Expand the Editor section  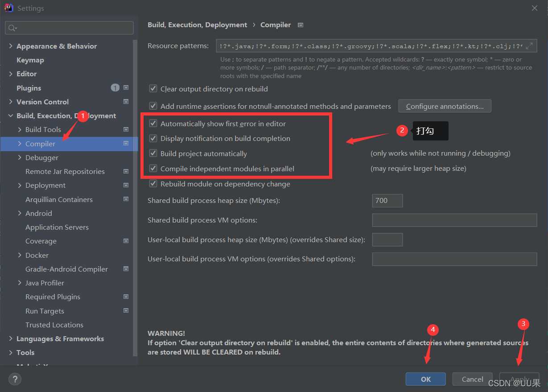tap(11, 74)
